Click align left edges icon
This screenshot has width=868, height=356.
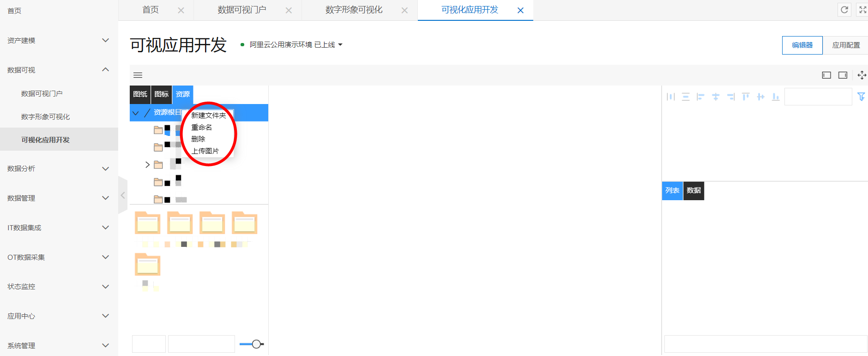[700, 97]
